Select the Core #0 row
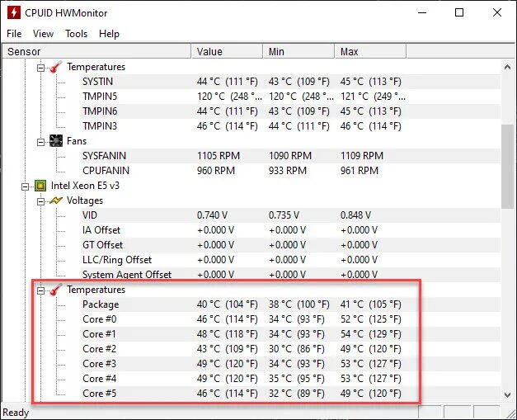Image resolution: width=517 pixels, height=420 pixels. click(290, 319)
